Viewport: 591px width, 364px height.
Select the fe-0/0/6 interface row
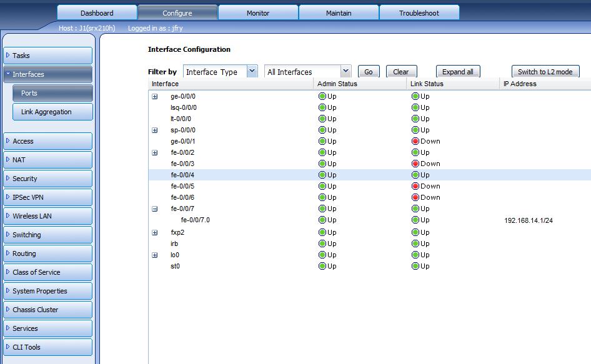coord(369,197)
